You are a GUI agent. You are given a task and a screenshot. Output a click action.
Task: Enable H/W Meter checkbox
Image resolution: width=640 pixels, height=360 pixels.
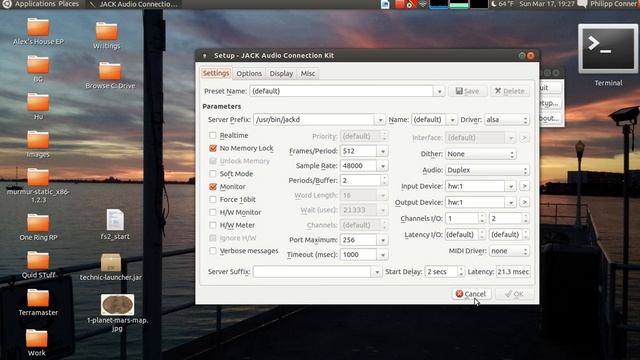(x=213, y=225)
